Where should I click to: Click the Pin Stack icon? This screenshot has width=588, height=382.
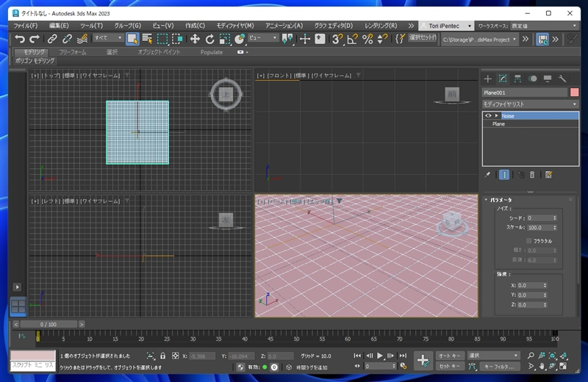[487, 175]
